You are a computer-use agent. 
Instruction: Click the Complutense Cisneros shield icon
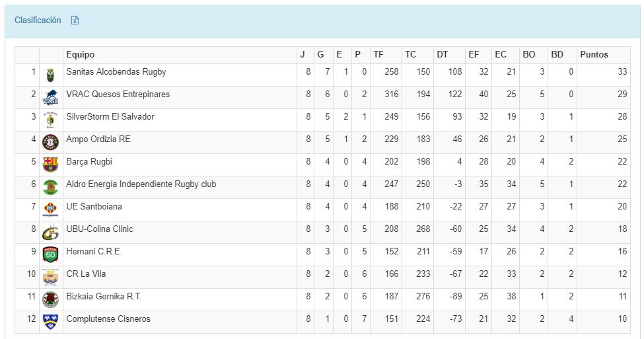pyautogui.click(x=51, y=321)
